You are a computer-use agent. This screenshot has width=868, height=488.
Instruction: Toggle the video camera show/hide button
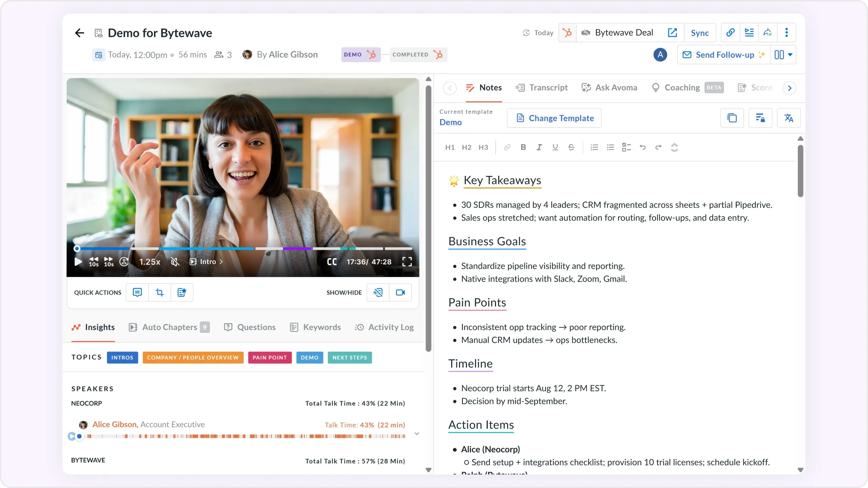pos(400,292)
